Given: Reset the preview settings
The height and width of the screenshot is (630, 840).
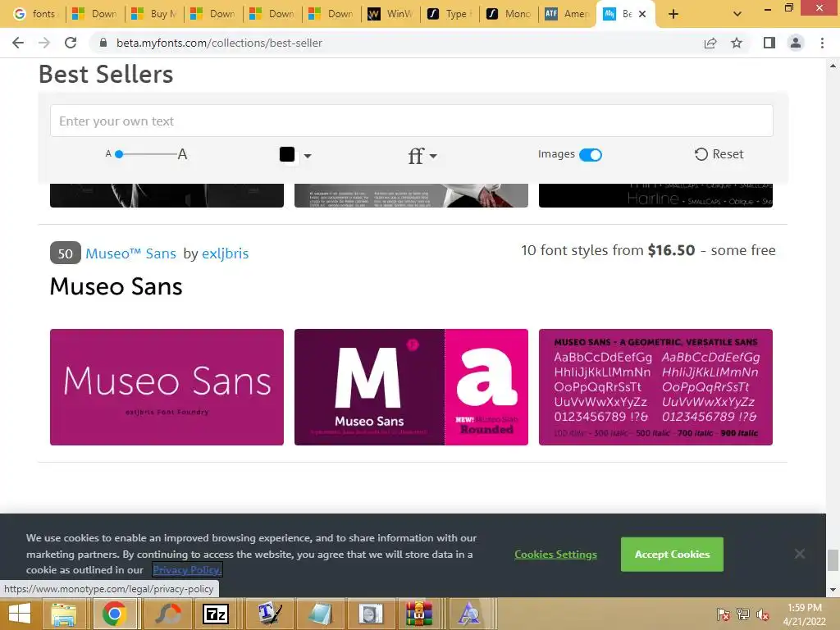Looking at the screenshot, I should coord(719,154).
